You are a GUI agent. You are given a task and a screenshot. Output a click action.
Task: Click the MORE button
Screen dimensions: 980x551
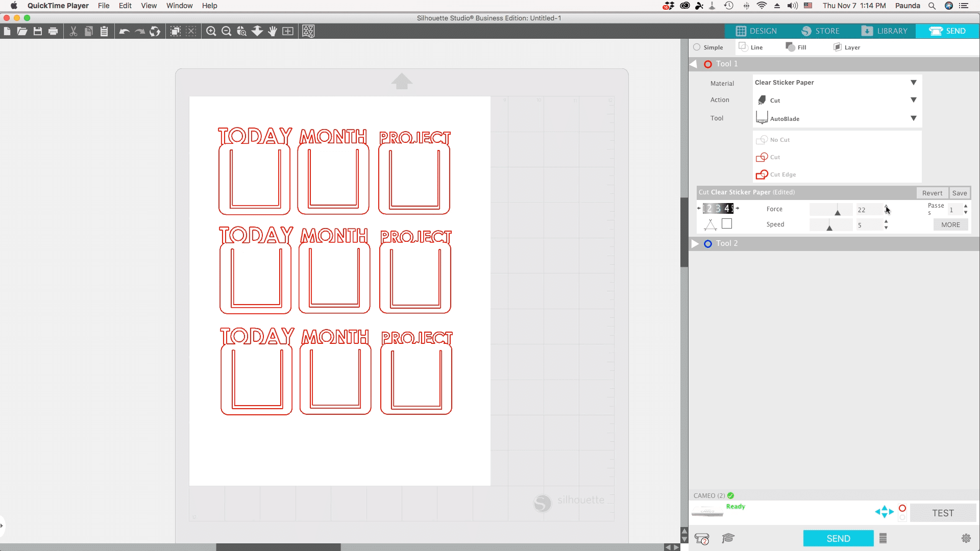click(x=950, y=225)
